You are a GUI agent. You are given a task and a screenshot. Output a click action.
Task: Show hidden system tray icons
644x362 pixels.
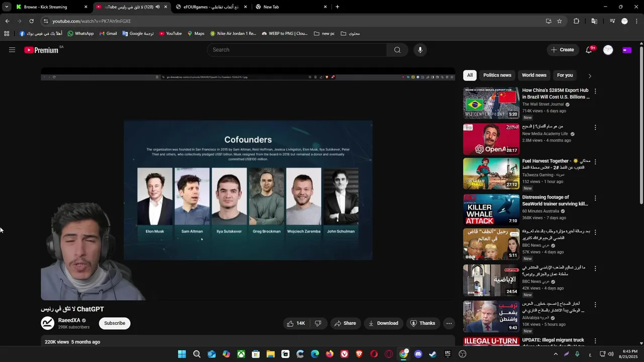[x=555, y=354]
